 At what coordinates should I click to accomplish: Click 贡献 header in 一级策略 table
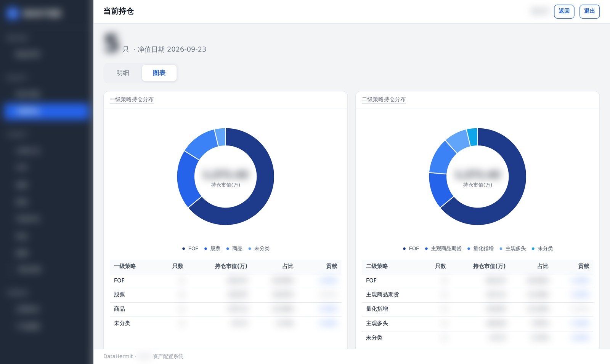click(x=332, y=266)
